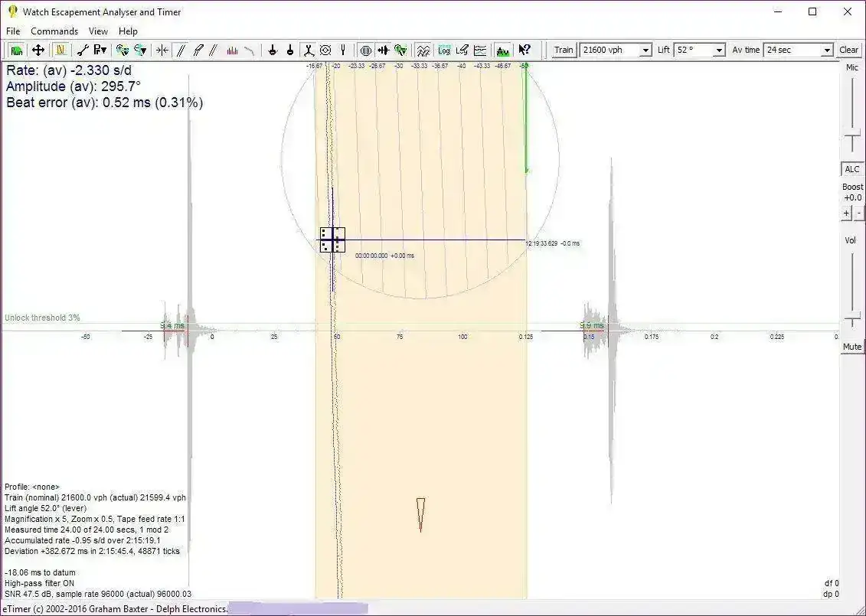Click the Log icon in toolbar

tap(444, 50)
